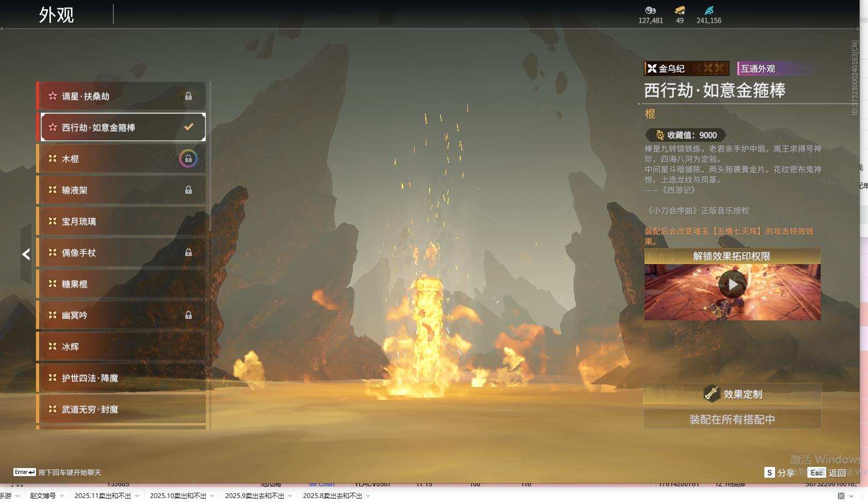Click the 分享 share button
Viewport: 868px width, 504px height.
pyautogui.click(x=779, y=472)
